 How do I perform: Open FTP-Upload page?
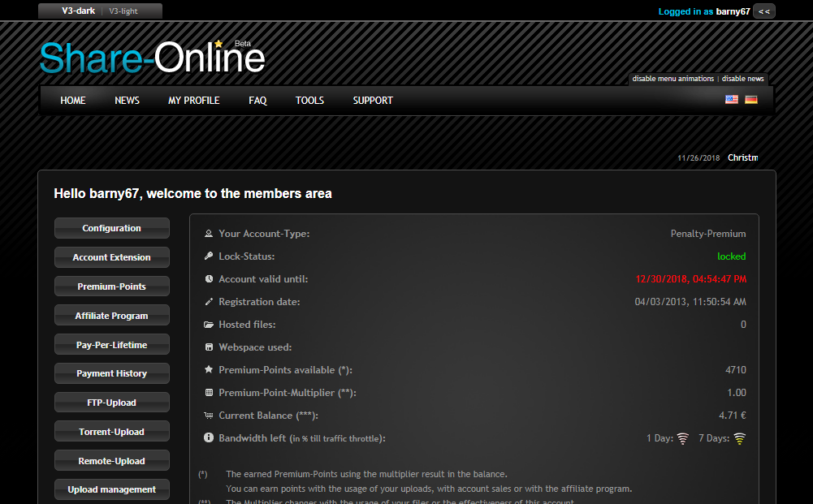pyautogui.click(x=112, y=403)
